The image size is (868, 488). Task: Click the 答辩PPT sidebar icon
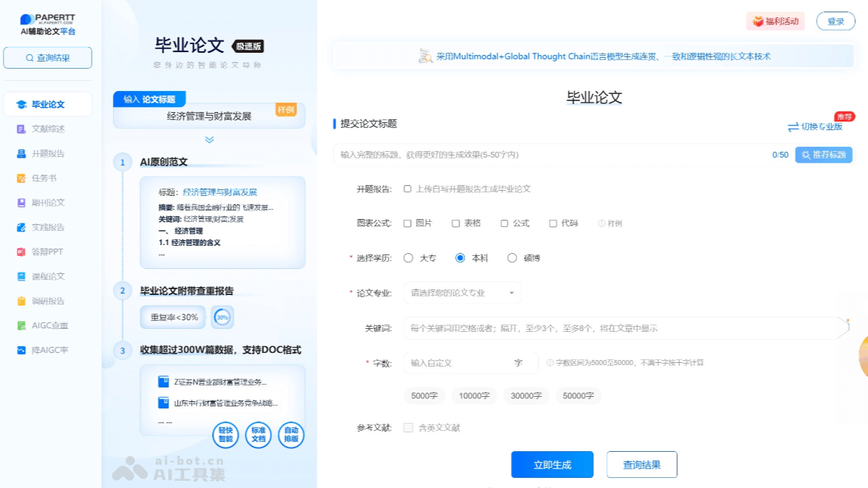(21, 252)
